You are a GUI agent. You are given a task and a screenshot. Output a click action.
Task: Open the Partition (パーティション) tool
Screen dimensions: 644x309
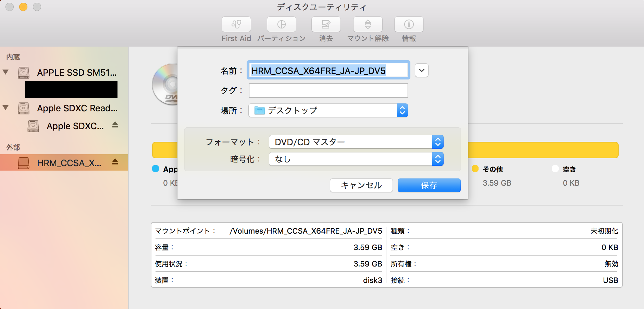click(x=281, y=24)
